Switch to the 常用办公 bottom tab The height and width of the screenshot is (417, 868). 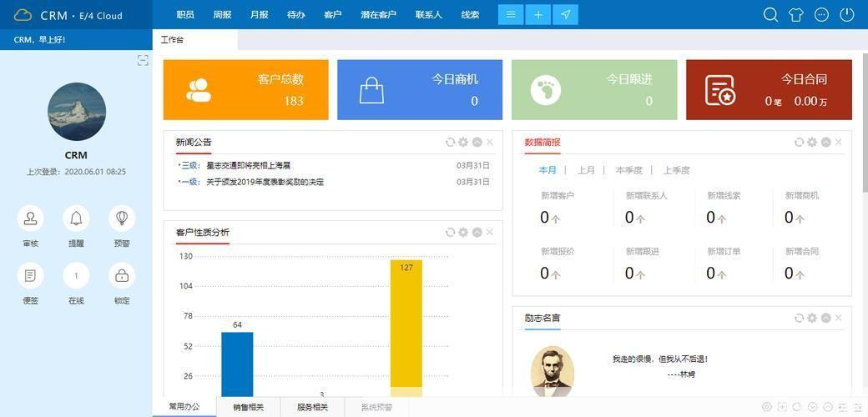pyautogui.click(x=184, y=407)
